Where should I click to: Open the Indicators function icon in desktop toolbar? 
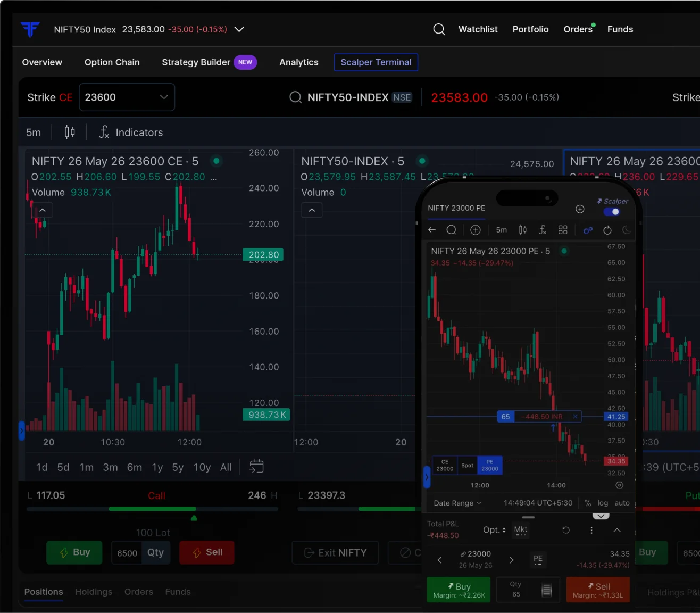click(104, 132)
